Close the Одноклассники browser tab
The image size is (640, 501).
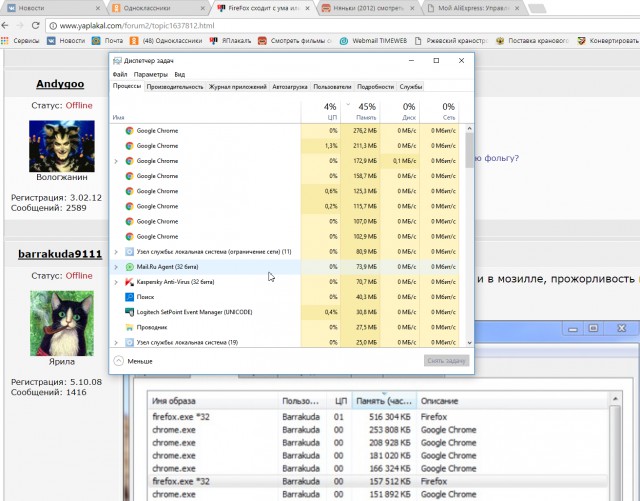point(203,8)
